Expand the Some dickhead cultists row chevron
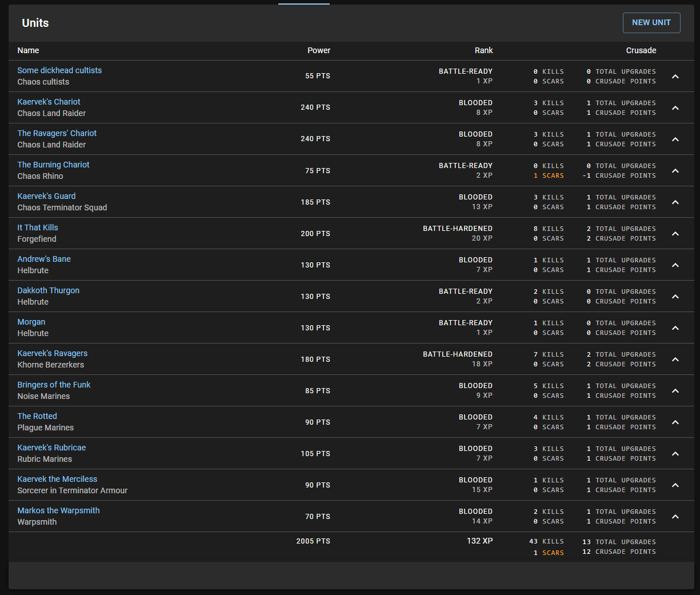The image size is (700, 595). (675, 77)
